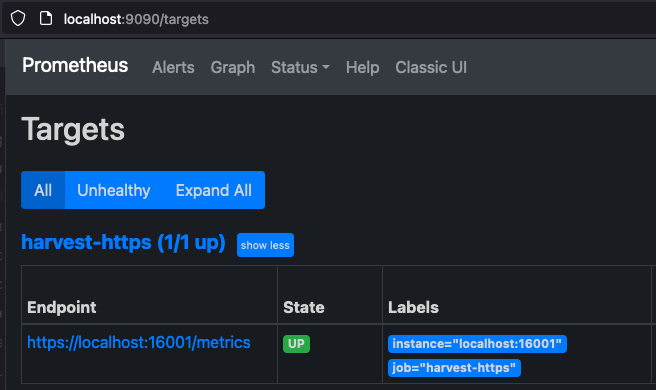Switch to Classic UI
The height and width of the screenshot is (390, 656).
[431, 67]
